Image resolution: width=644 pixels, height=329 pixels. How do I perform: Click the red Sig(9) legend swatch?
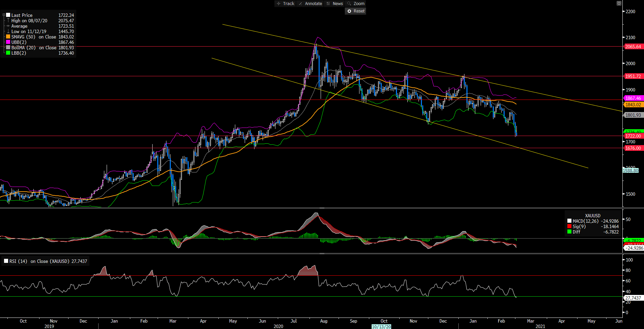point(569,226)
